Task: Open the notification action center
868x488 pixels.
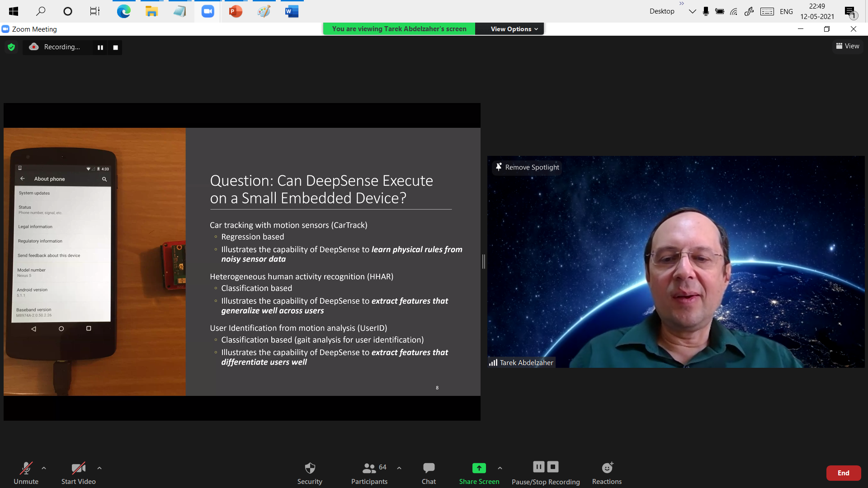Action: 850,12
